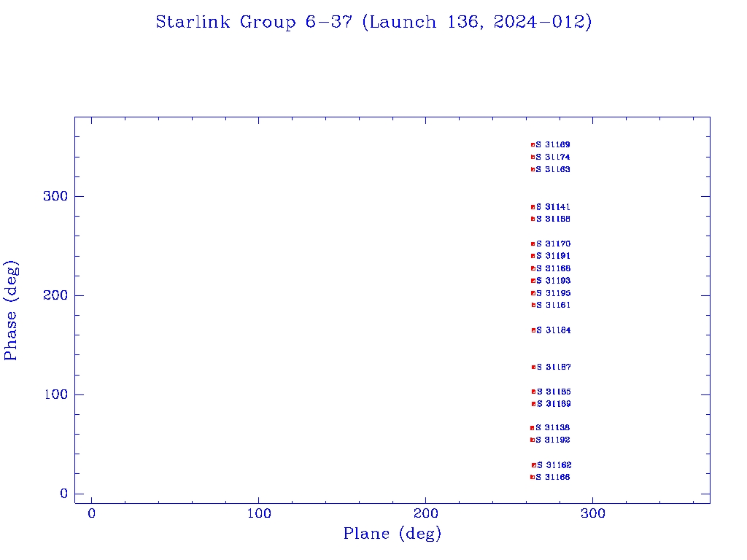
Task: Select the 0 tick label on Plane axis
Action: tap(91, 513)
